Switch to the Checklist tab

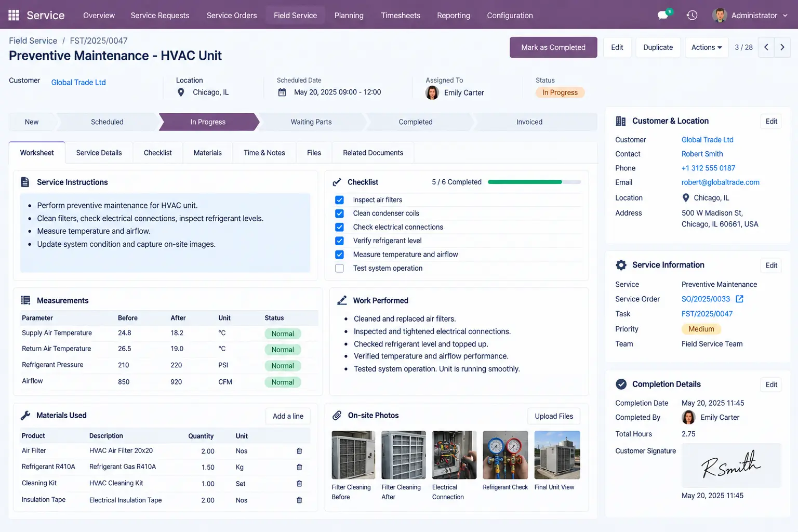pos(157,153)
